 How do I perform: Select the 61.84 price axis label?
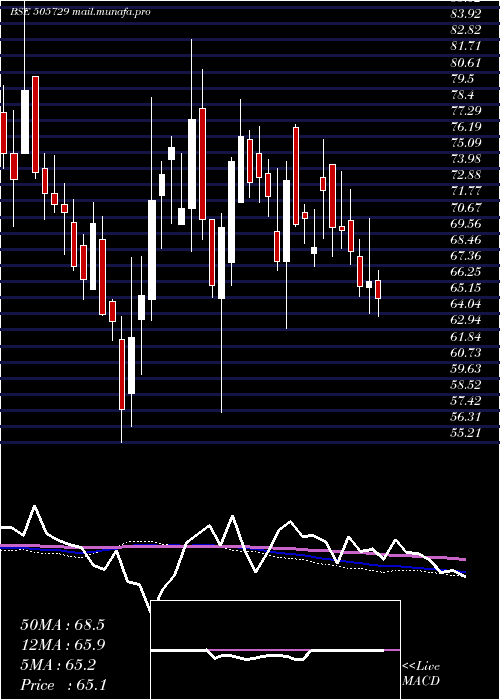[x=466, y=337]
